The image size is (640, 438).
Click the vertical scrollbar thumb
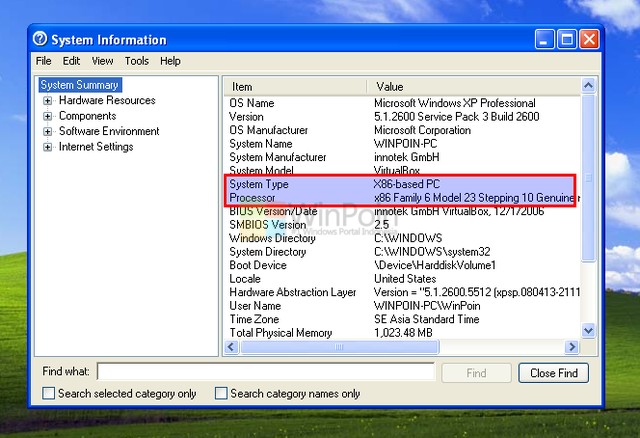588,178
